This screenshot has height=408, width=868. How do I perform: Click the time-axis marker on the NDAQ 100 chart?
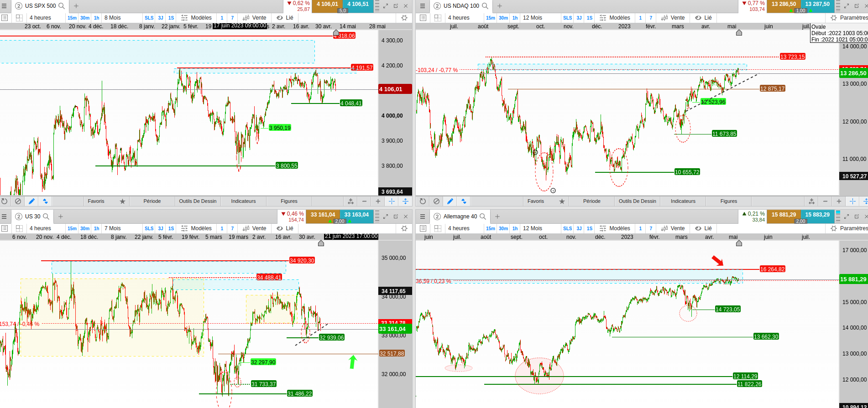point(739,32)
